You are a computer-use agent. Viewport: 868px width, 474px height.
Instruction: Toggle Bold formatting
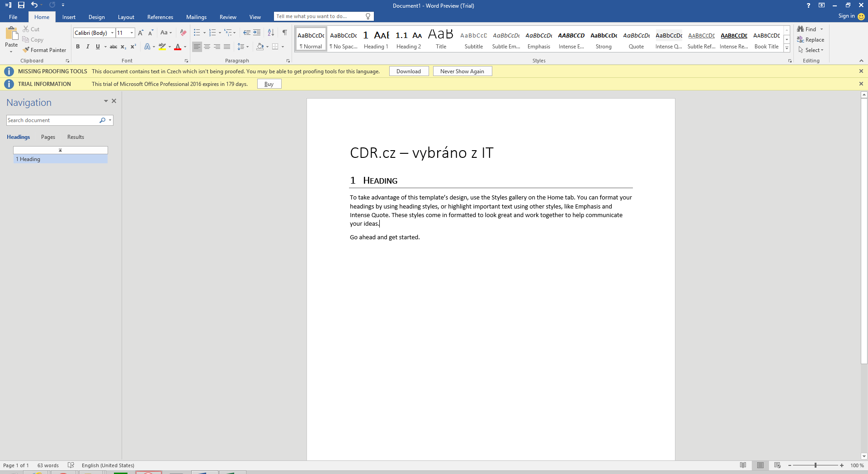tap(78, 47)
